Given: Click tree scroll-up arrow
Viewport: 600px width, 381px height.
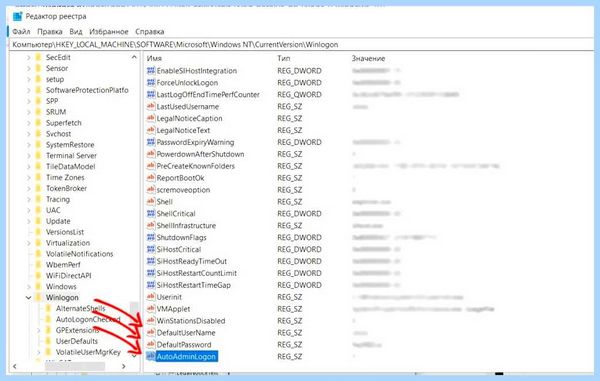Looking at the screenshot, I should (x=134, y=57).
